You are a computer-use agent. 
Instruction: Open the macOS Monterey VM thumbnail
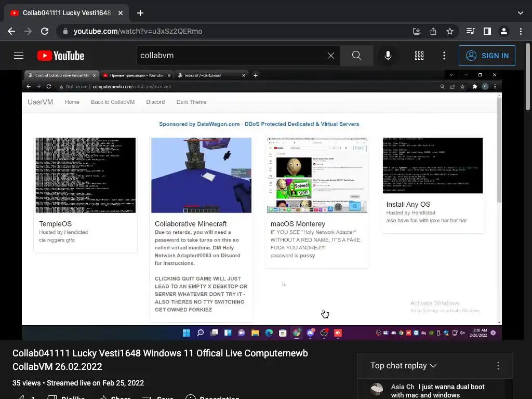point(317,175)
